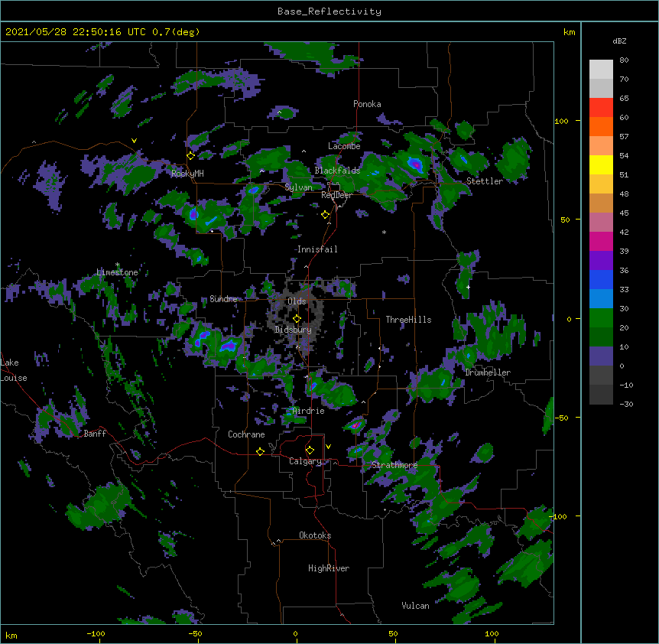Click the blue 36 dBZ legend color
The width and height of the screenshot is (659, 644).
[x=601, y=279]
